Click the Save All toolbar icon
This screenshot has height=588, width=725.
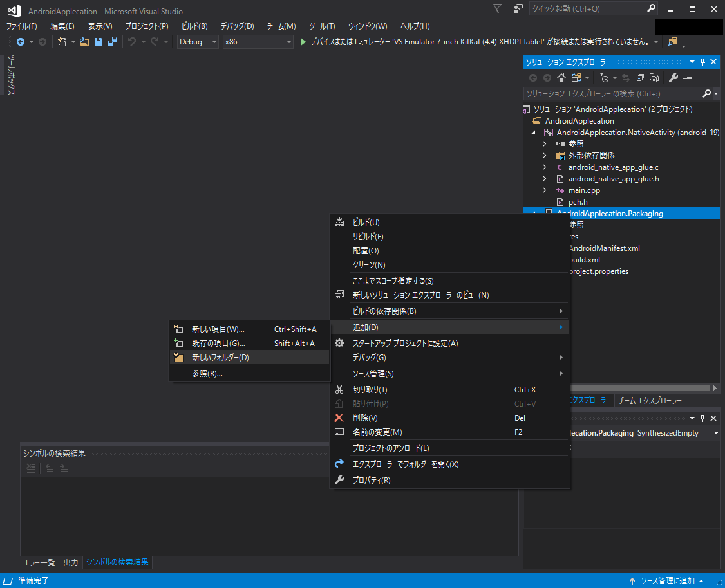point(113,42)
